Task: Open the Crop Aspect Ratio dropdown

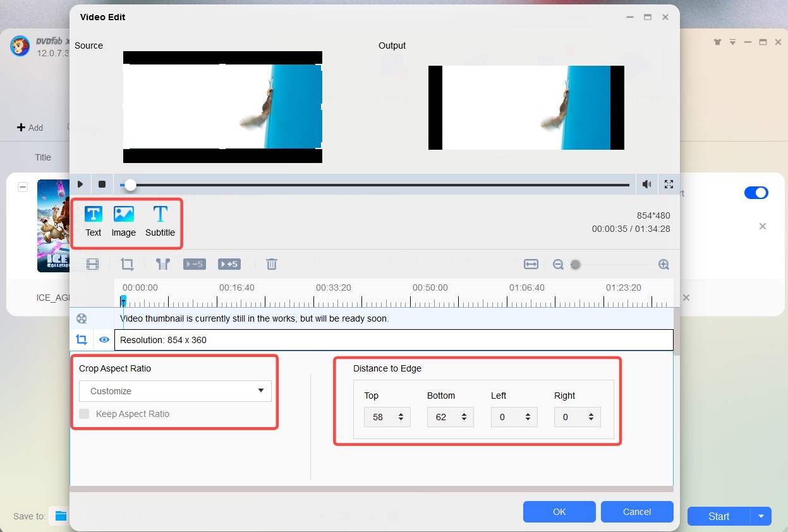Action: (175, 391)
